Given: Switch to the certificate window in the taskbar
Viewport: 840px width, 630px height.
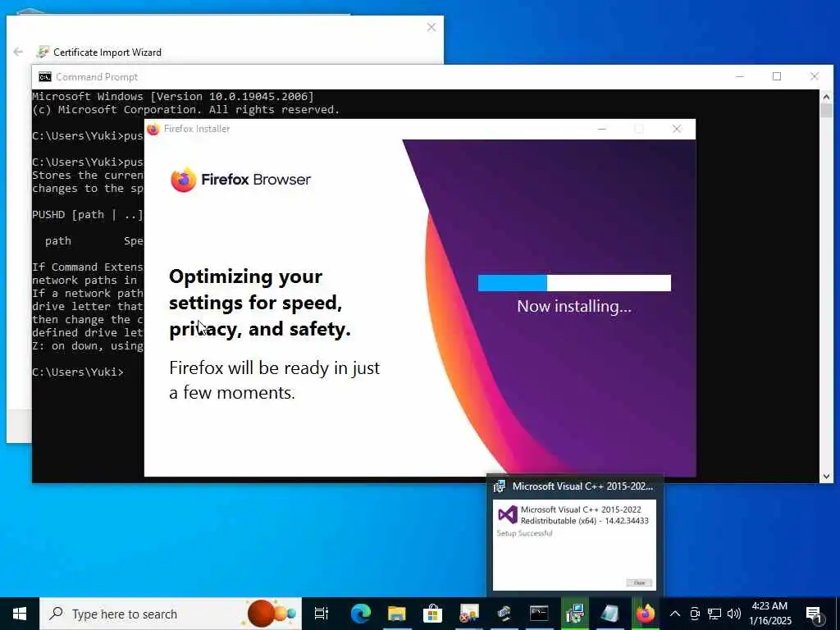Looking at the screenshot, I should 468,614.
